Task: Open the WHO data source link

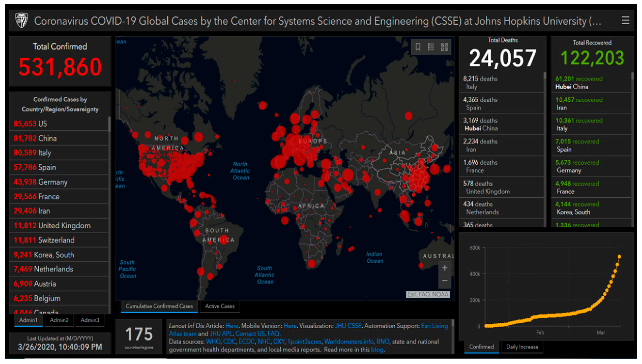Action: 213,342
